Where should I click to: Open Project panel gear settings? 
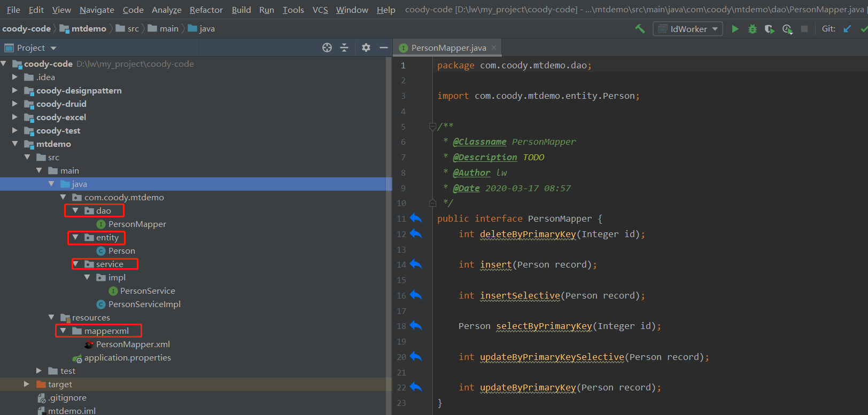coord(366,48)
